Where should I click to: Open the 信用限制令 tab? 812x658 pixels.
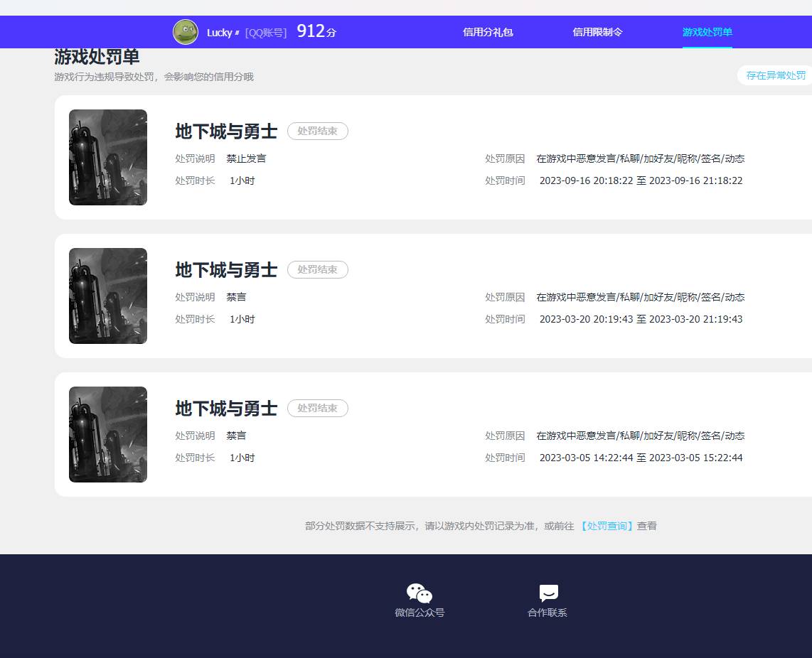597,32
